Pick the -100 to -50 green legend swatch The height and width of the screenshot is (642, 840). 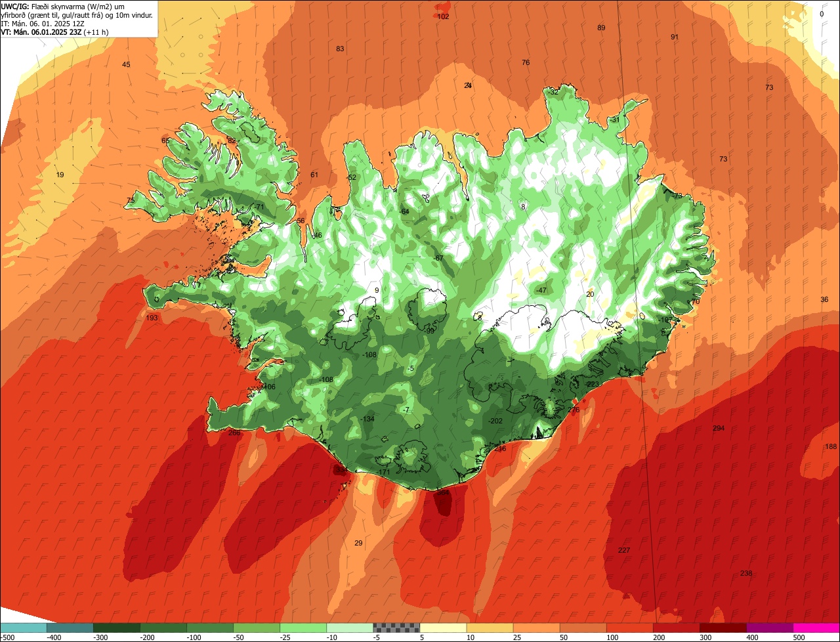coord(210,628)
